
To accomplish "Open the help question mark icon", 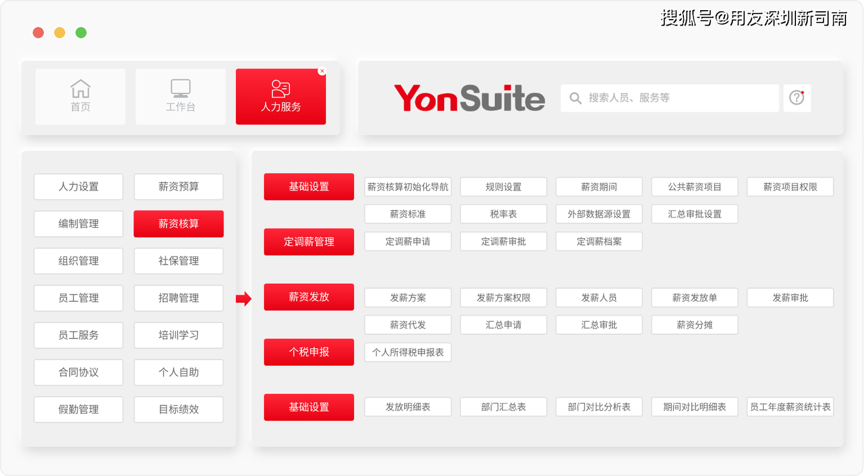I will [797, 98].
